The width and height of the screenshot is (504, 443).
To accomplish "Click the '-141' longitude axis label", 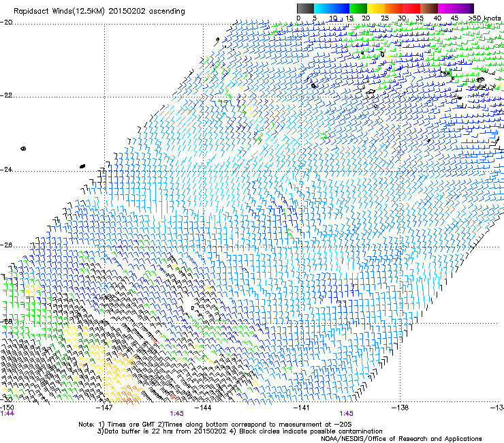I will click(301, 408).
